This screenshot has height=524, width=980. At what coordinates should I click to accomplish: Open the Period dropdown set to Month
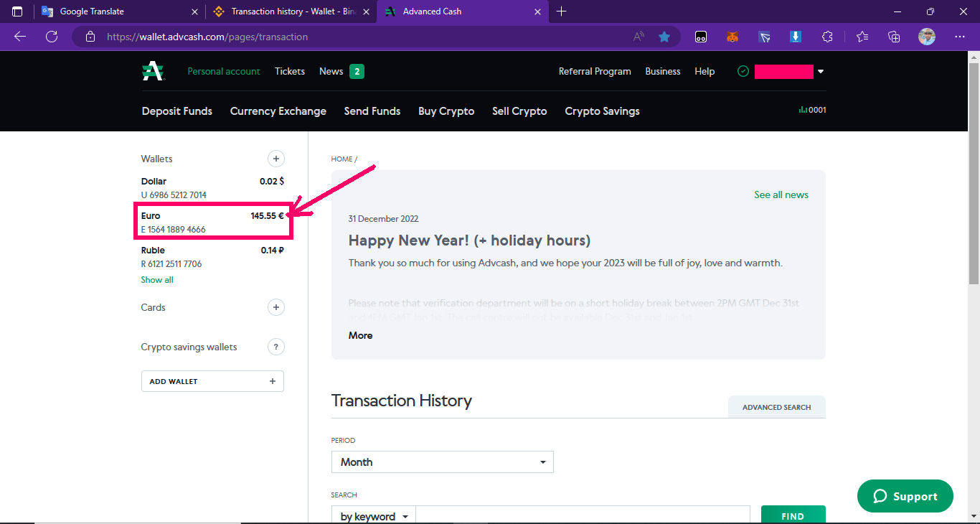pos(443,462)
